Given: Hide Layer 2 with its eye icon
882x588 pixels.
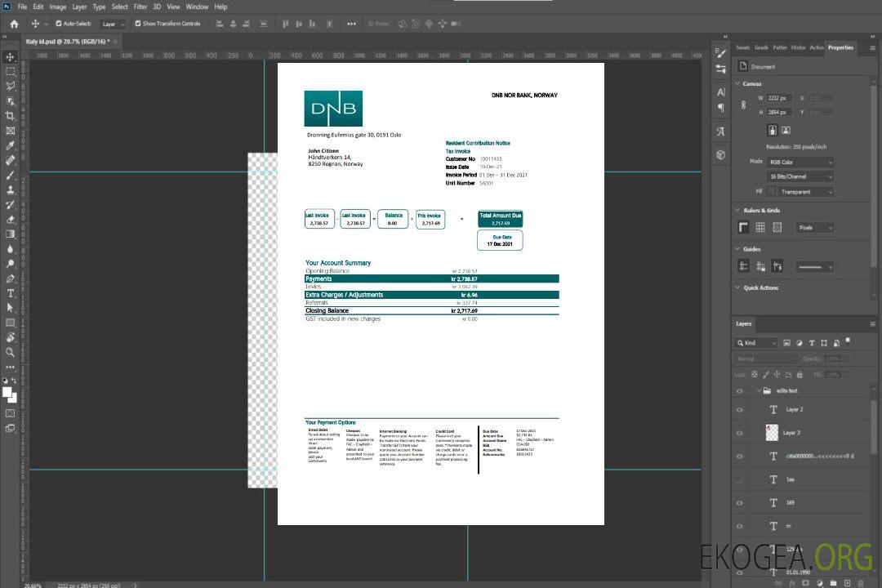Looking at the screenshot, I should point(740,410).
